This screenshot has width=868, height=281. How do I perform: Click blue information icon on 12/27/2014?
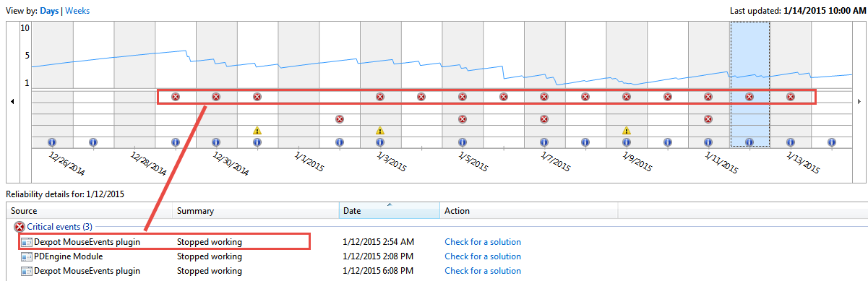pos(93,142)
